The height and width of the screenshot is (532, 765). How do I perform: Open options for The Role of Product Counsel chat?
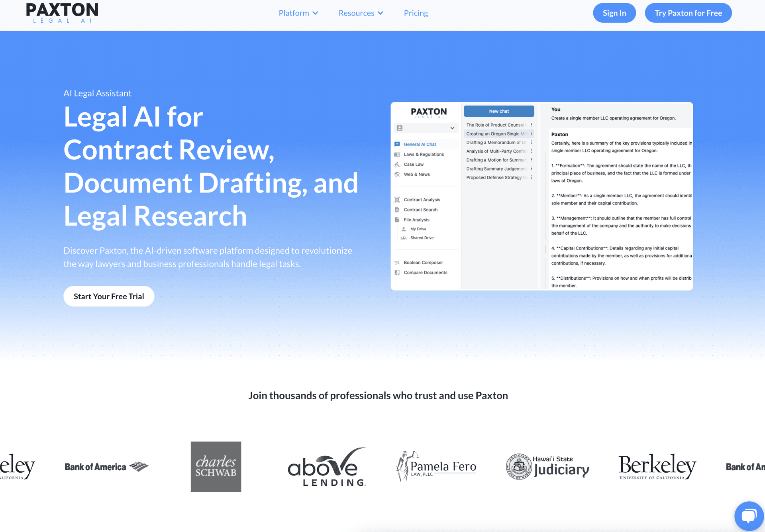[532, 125]
